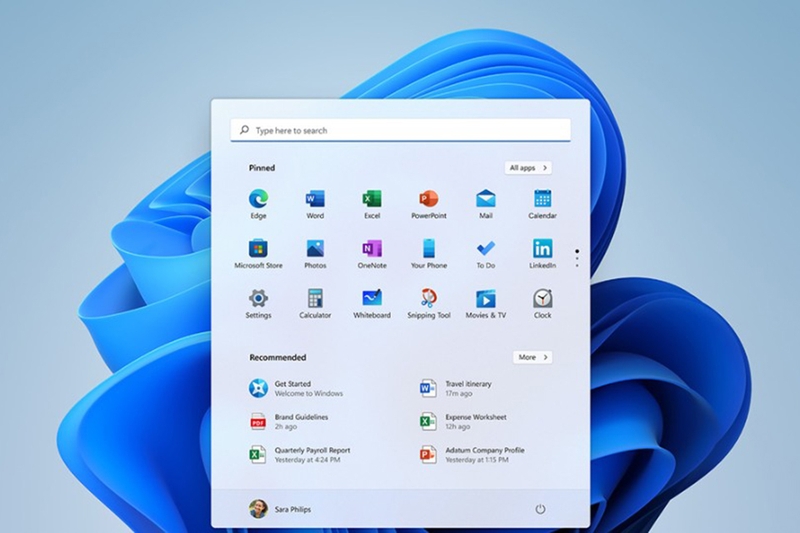Open Get Started Welcome to Windows
This screenshot has height=533, width=800.
(x=296, y=389)
